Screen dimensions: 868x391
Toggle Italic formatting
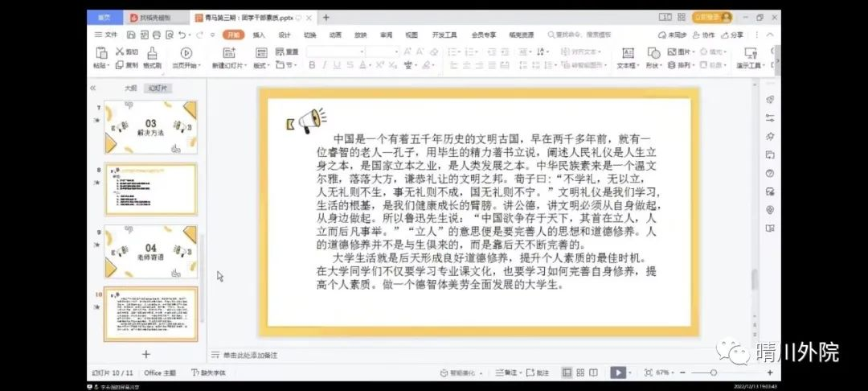[x=322, y=65]
